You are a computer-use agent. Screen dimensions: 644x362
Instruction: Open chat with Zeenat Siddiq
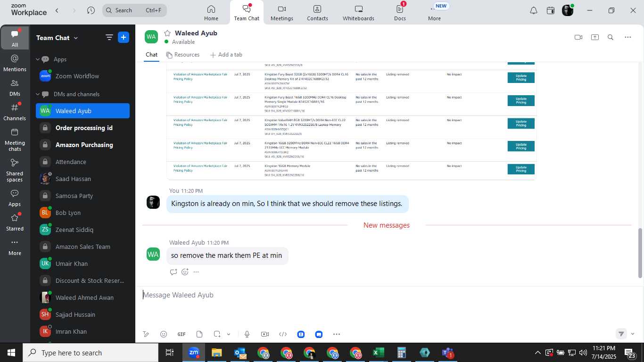point(83,230)
